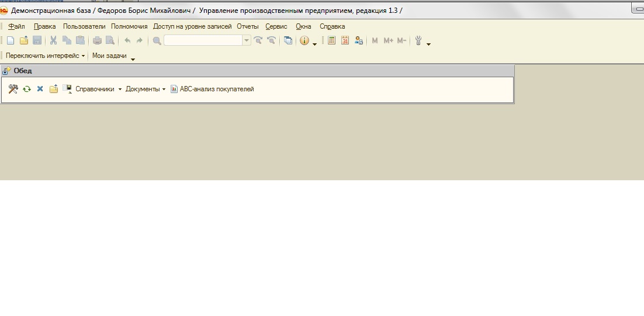This screenshot has height=316, width=644.
Task: Click the scissors cut icon
Action: point(53,40)
